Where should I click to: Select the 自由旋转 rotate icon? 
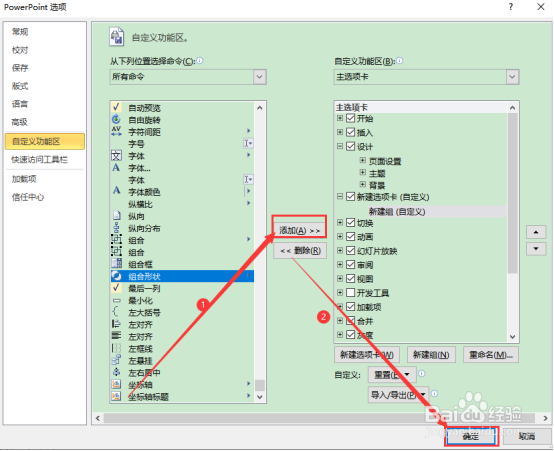click(116, 119)
